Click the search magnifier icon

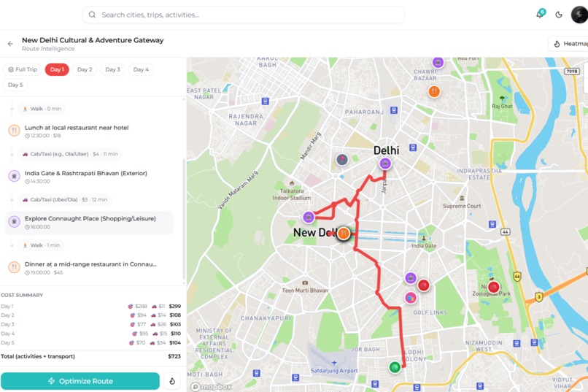92,15
